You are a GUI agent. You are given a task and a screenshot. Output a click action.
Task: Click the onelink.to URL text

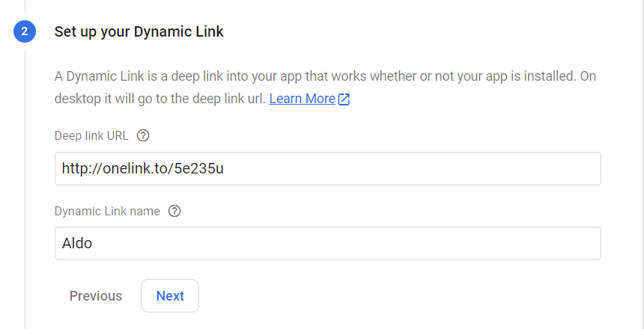(142, 168)
